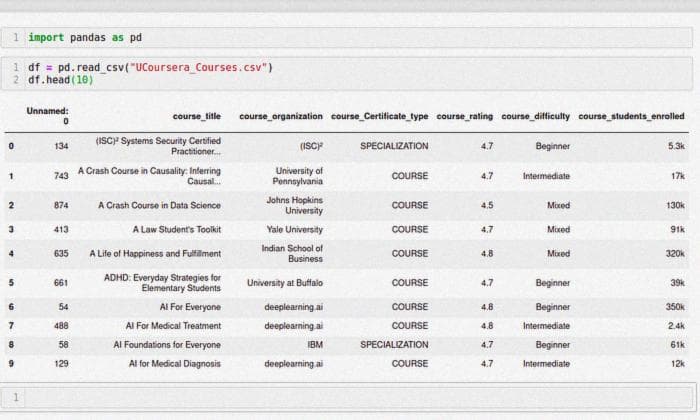Click the '350k' students enrolled value
The image size is (700, 420).
click(x=675, y=307)
